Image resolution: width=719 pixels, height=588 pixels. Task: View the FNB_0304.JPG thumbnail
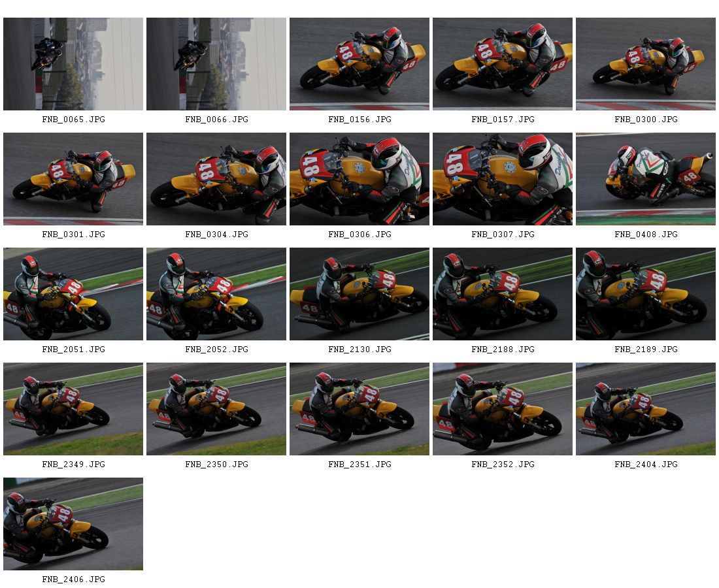tap(216, 179)
